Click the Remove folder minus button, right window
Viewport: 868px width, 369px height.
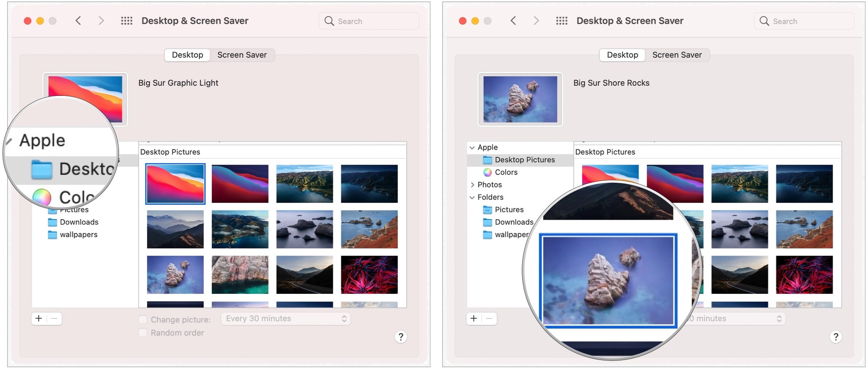click(x=490, y=319)
